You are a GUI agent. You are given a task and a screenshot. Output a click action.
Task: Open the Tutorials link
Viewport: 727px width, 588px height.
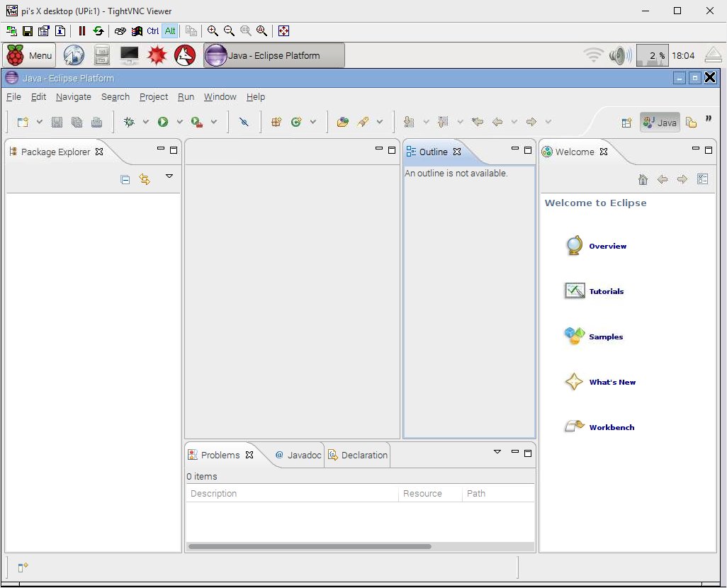point(606,292)
